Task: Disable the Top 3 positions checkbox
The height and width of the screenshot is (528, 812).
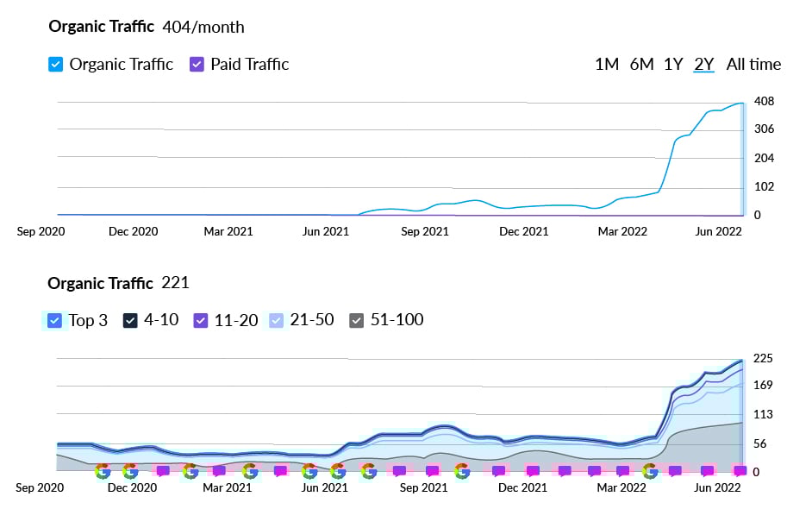Action: (x=55, y=320)
